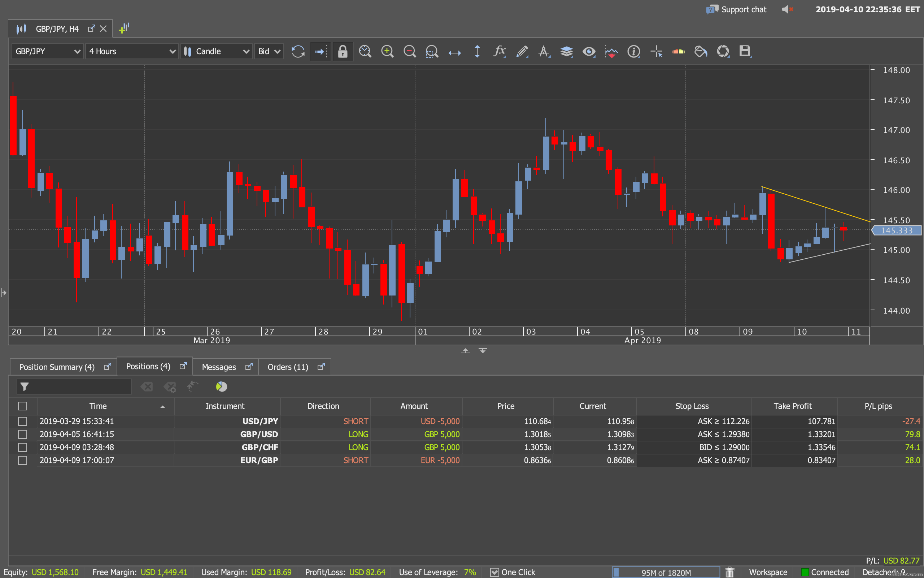Sort positions by Instrument column
Screen dimensions: 924x578
coord(227,406)
